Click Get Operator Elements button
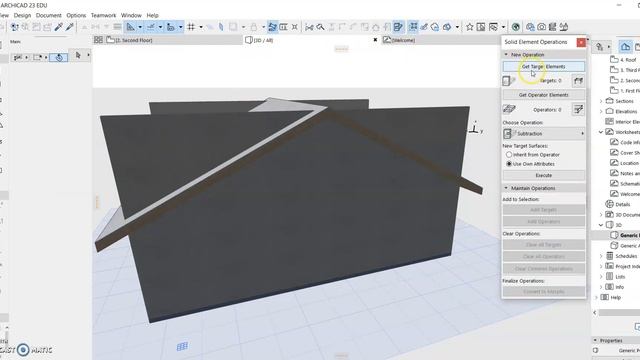This screenshot has height=360, width=640. click(x=543, y=95)
